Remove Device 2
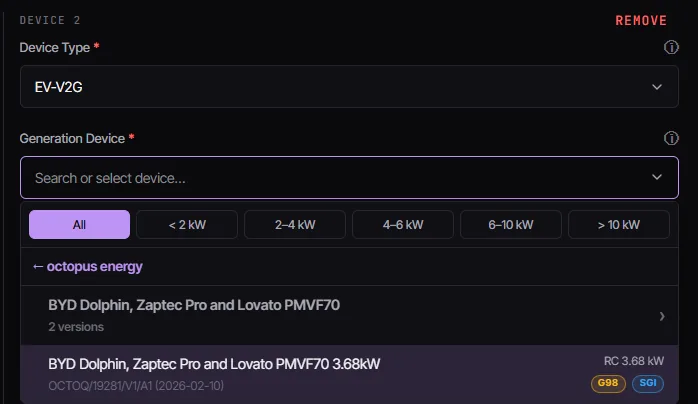The width and height of the screenshot is (698, 404). pyautogui.click(x=641, y=20)
